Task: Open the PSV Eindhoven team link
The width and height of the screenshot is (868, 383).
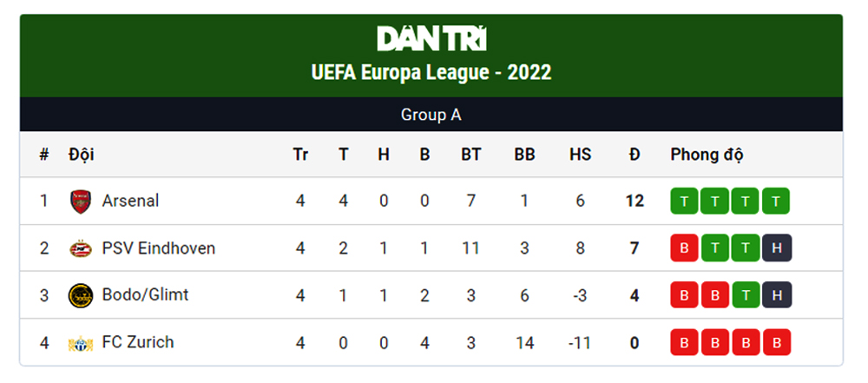Action: pos(158,248)
